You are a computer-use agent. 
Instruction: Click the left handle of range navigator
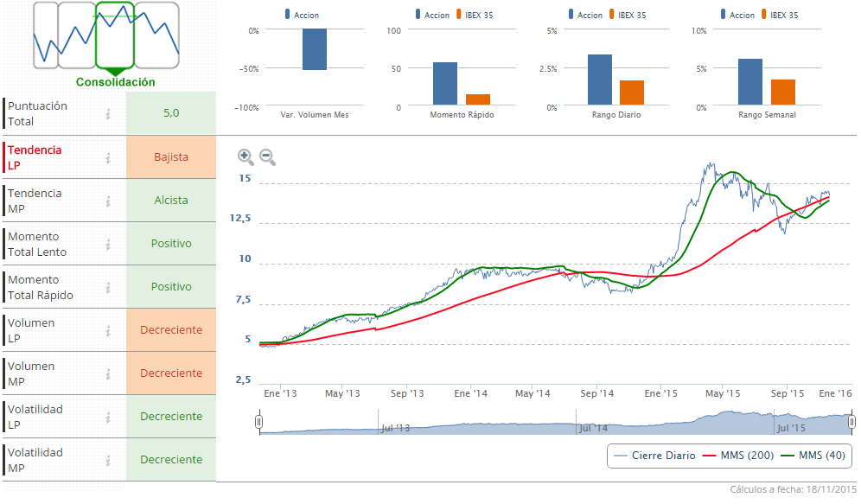[x=258, y=422]
